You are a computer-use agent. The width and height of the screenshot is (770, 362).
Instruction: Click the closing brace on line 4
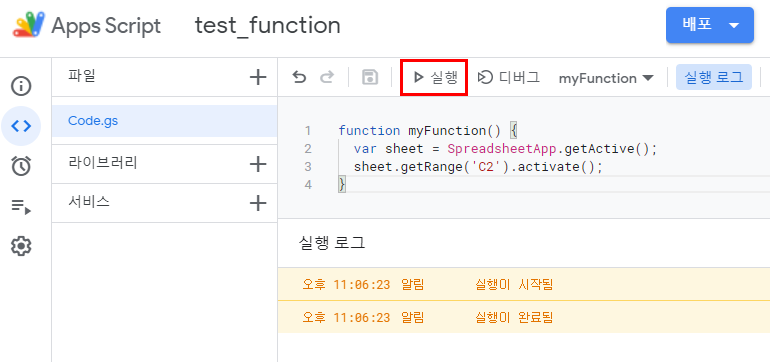342,185
